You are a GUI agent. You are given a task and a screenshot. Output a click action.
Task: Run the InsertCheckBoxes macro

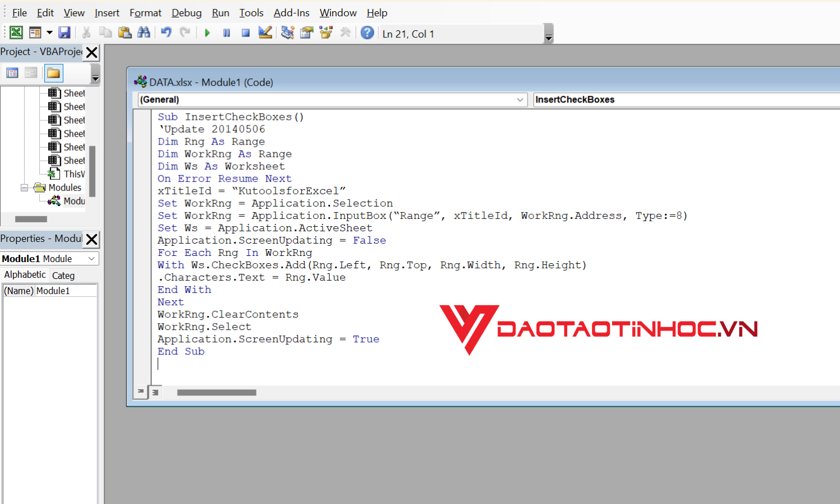[x=207, y=32]
